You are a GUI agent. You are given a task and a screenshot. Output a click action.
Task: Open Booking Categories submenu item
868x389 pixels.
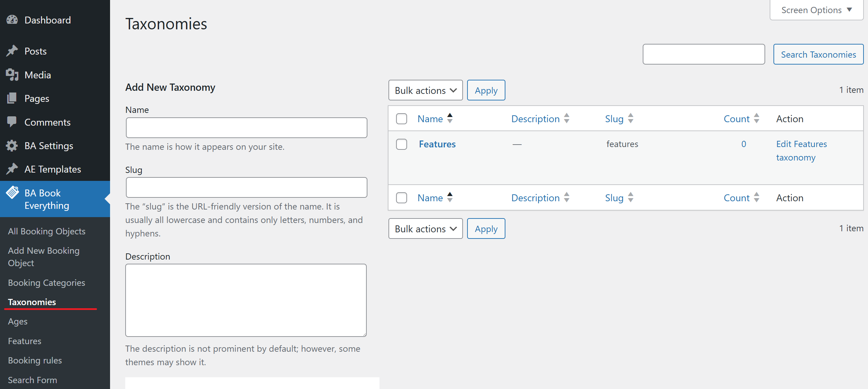tap(47, 283)
